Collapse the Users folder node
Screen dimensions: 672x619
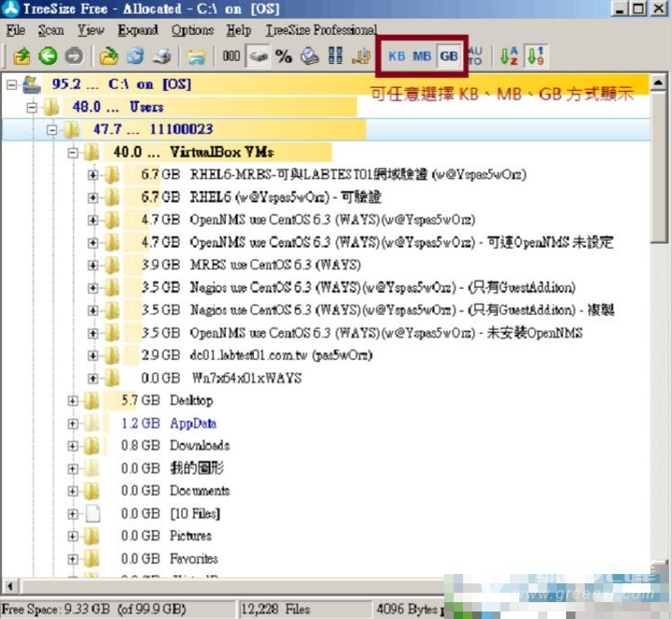pyautogui.click(x=32, y=107)
